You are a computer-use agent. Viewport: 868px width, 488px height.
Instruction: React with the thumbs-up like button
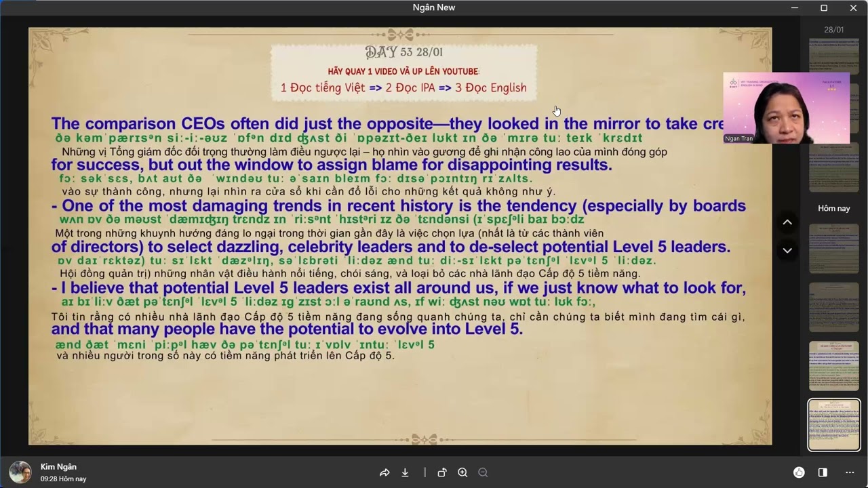799,472
